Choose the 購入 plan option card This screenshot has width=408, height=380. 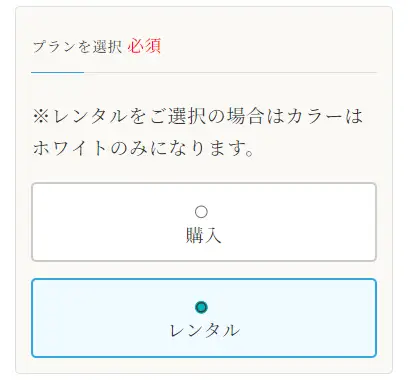pos(204,222)
